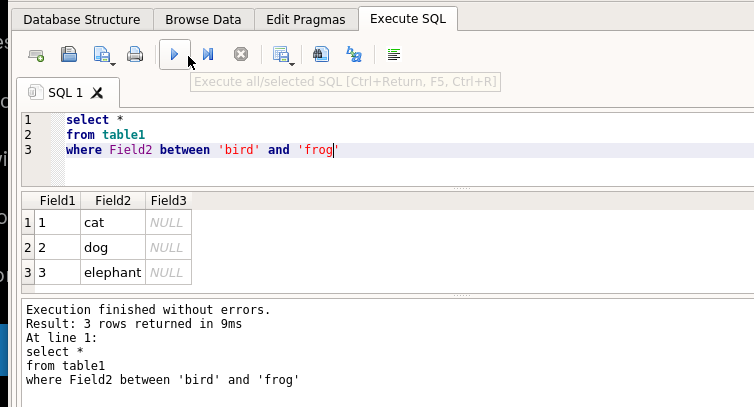754x407 pixels.
Task: Click the select-all corner of results grid
Action: coord(28,201)
